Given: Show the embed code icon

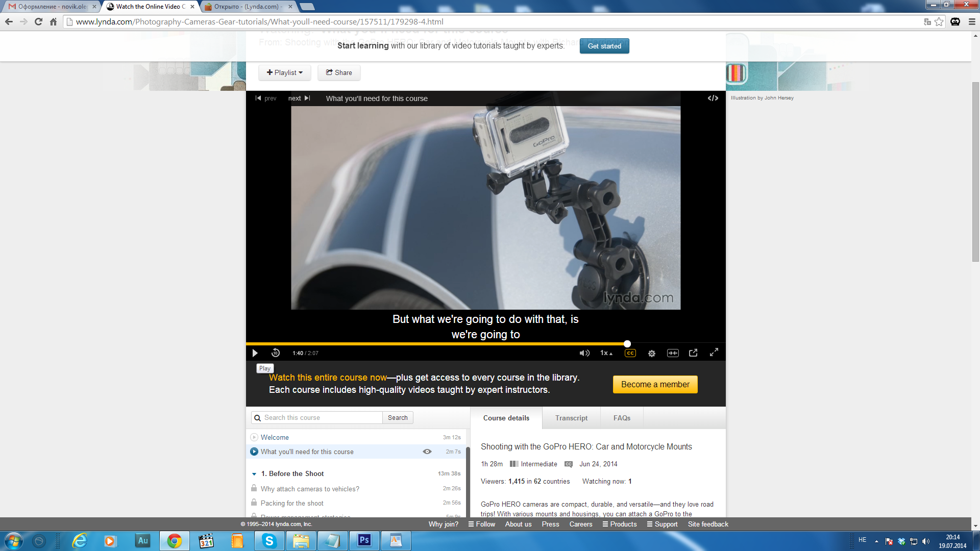Looking at the screenshot, I should coord(713,98).
